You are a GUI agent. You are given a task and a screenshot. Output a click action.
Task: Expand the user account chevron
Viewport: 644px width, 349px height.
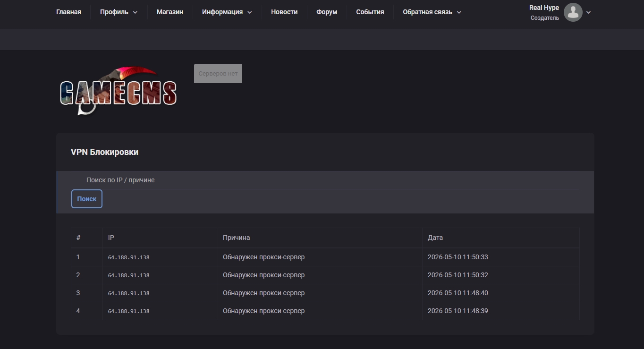tap(588, 12)
